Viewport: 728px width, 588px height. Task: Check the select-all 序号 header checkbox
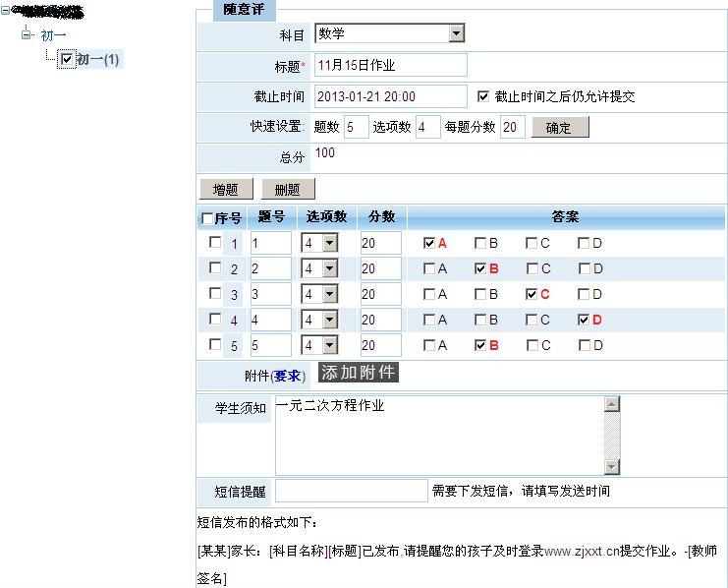(207, 218)
